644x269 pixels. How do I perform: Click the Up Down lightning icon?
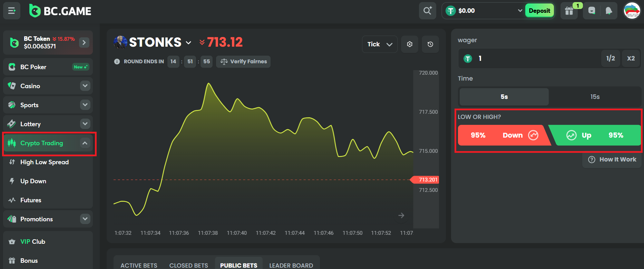[12, 181]
